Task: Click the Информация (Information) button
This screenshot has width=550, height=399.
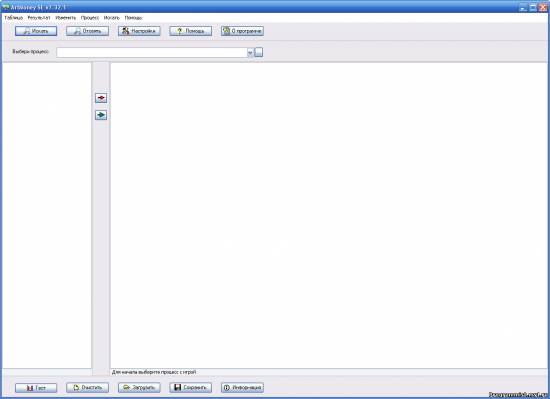Action: click(242, 388)
